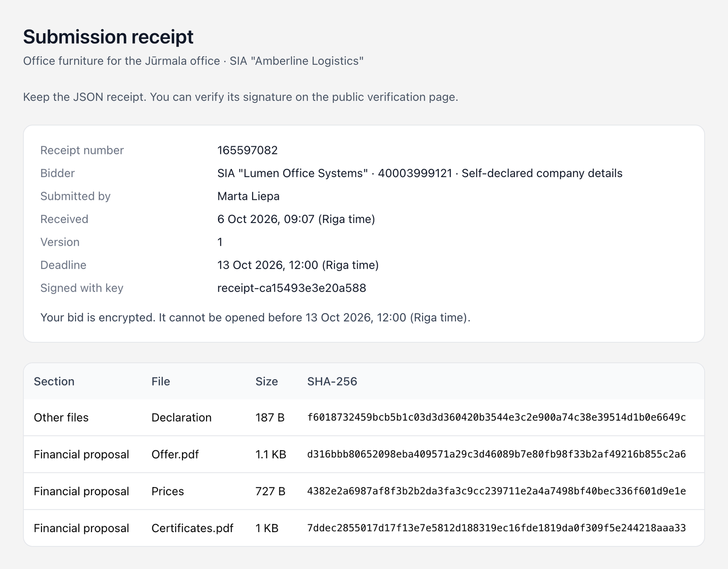Select the key receipt-ca15493e3e20a588
This screenshot has width=728, height=569.
pos(292,288)
